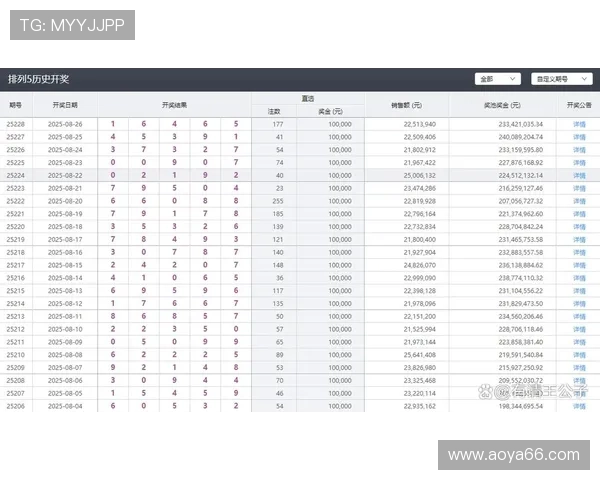Image resolution: width=600 pixels, height=480 pixels.
Task: Click the 期号 column header
Action: tap(16, 104)
